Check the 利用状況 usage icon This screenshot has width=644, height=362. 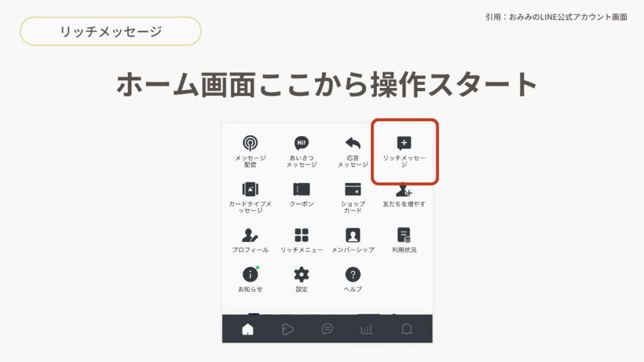[x=404, y=236]
